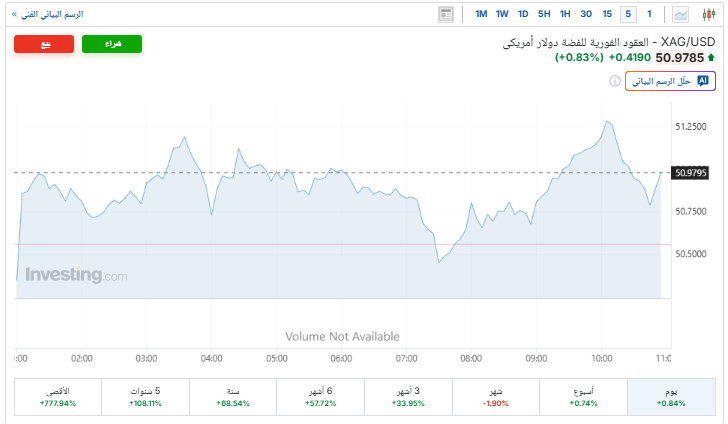Set chart interval to 5H
The image size is (728, 424).
544,14
